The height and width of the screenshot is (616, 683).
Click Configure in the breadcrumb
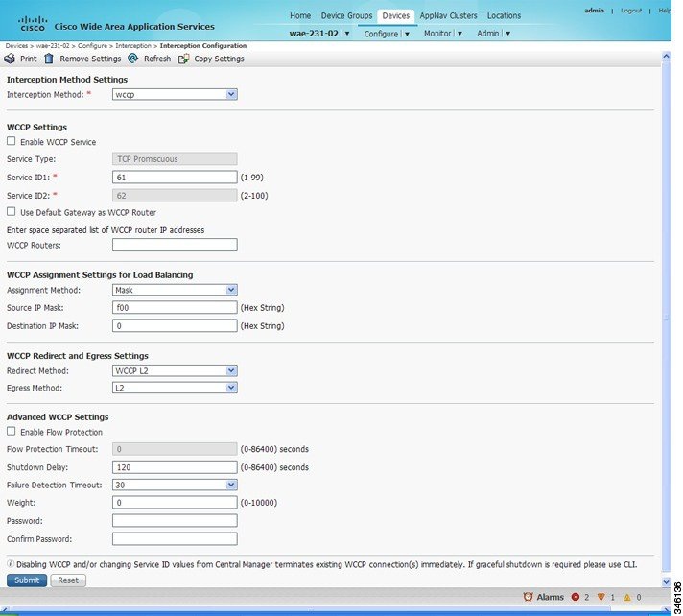point(92,45)
